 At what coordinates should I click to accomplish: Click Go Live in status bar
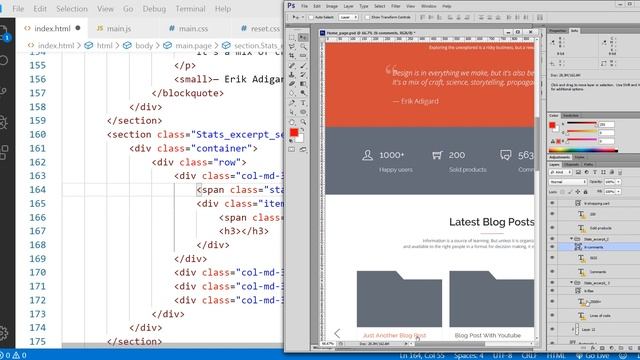(x=593, y=356)
